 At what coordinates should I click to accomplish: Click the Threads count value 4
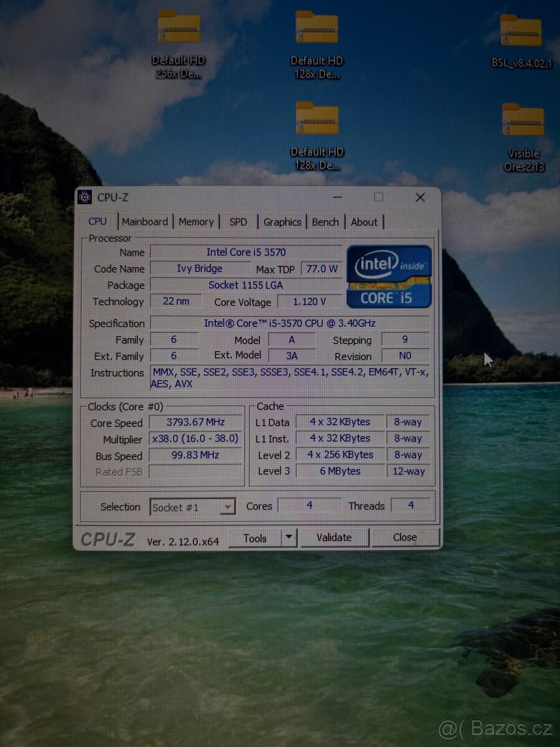pyautogui.click(x=411, y=505)
